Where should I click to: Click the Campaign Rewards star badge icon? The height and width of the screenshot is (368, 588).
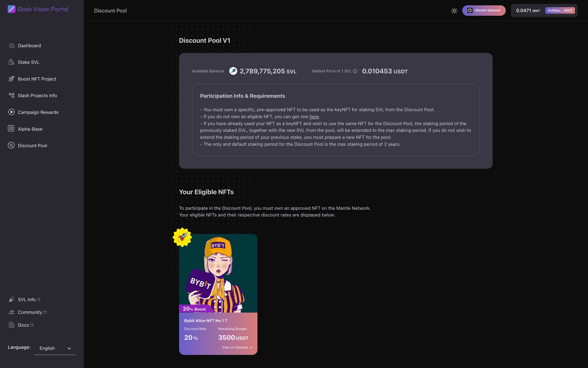click(x=11, y=112)
